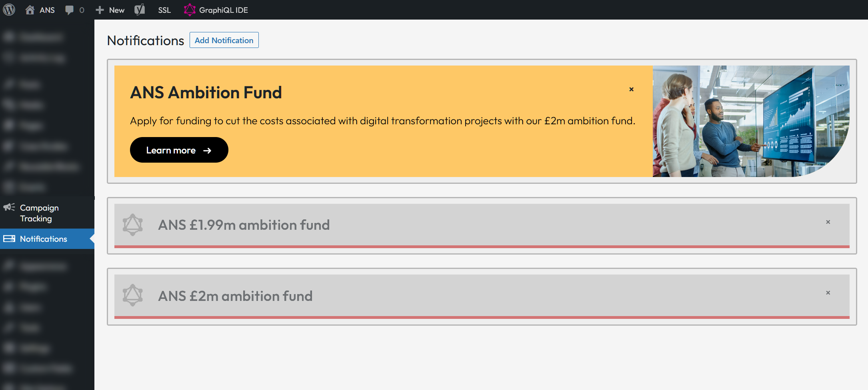
Task: Dismiss the ANS £1.99m ambition fund notification
Action: tap(828, 222)
